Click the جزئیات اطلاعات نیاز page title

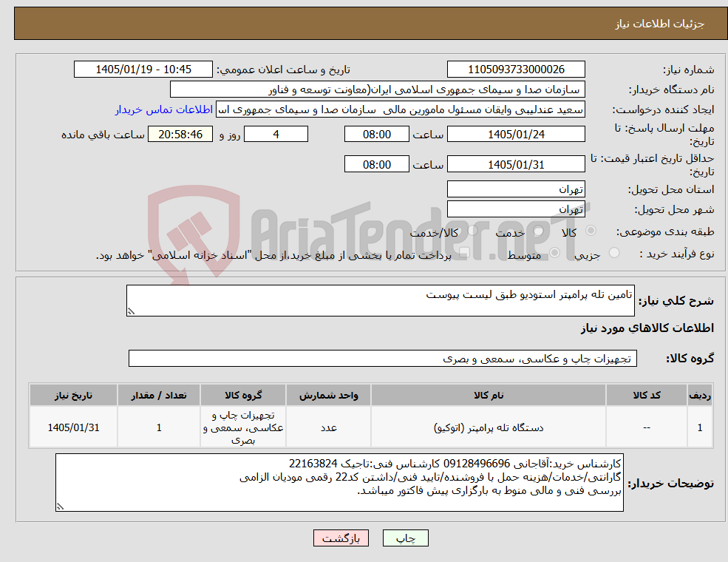660,24
